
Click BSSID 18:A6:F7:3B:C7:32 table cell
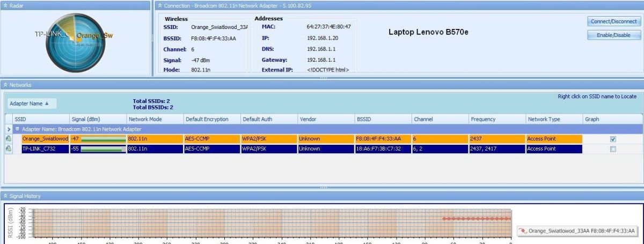click(383, 149)
